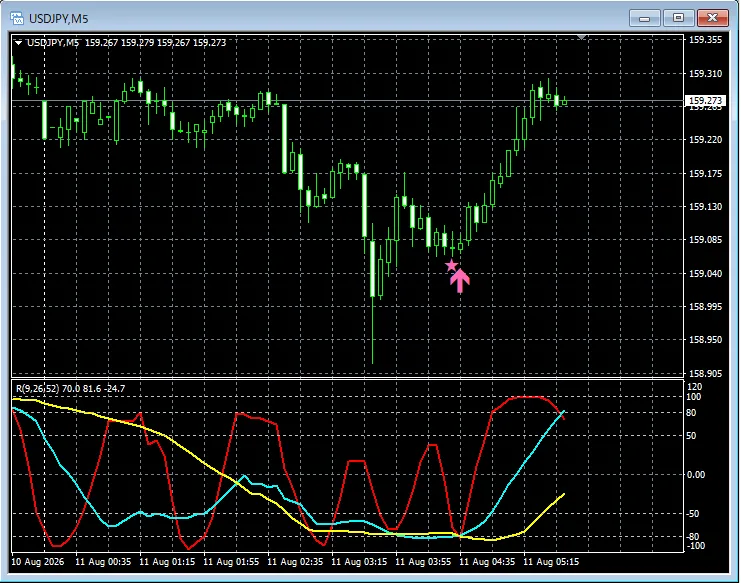Expand the USDJPY,M5 symbol dropdown triangle
741x583 pixels.
18,43
